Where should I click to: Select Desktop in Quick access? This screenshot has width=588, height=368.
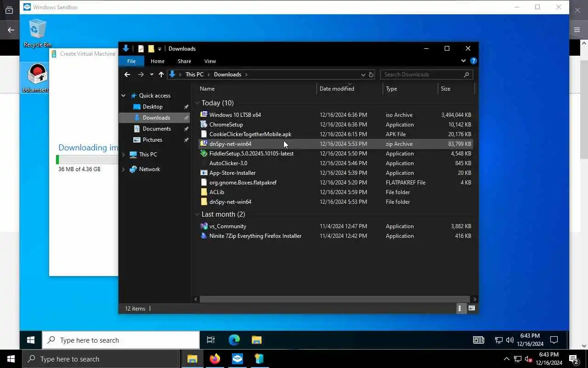pos(153,107)
